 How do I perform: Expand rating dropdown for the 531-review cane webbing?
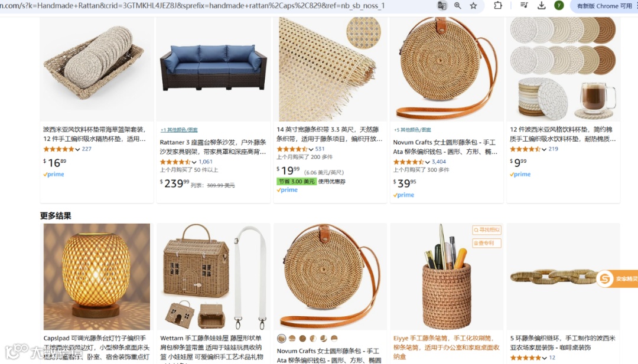click(311, 149)
